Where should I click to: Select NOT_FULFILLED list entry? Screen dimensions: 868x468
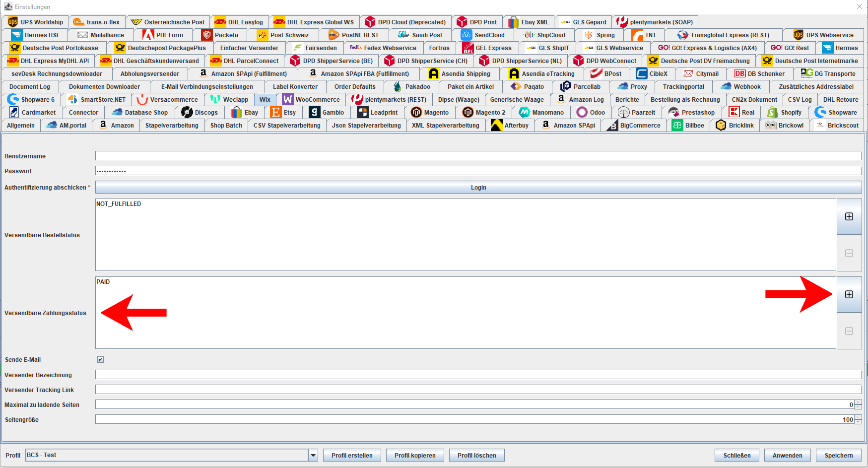click(x=466, y=204)
